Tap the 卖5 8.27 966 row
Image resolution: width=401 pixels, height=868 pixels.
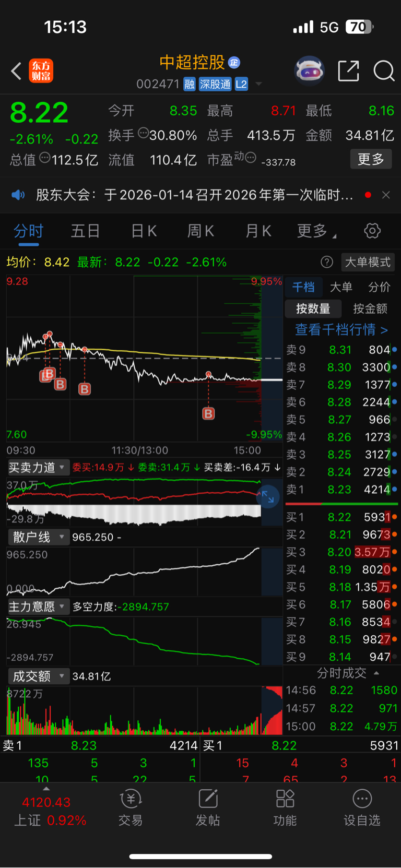point(341,420)
